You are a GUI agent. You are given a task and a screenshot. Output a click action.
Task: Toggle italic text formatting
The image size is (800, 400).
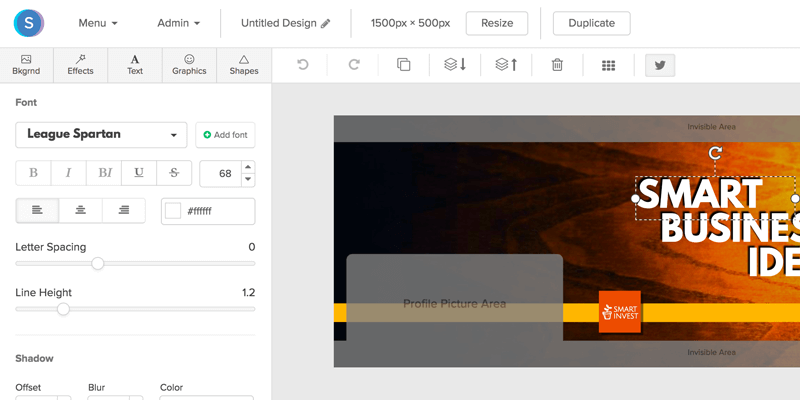[68, 173]
